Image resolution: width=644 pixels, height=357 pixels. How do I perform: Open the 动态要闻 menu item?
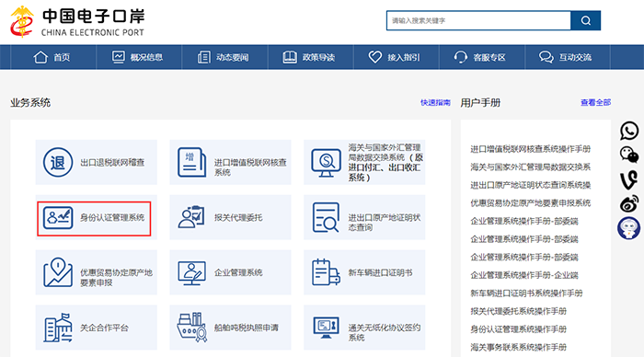tap(224, 57)
